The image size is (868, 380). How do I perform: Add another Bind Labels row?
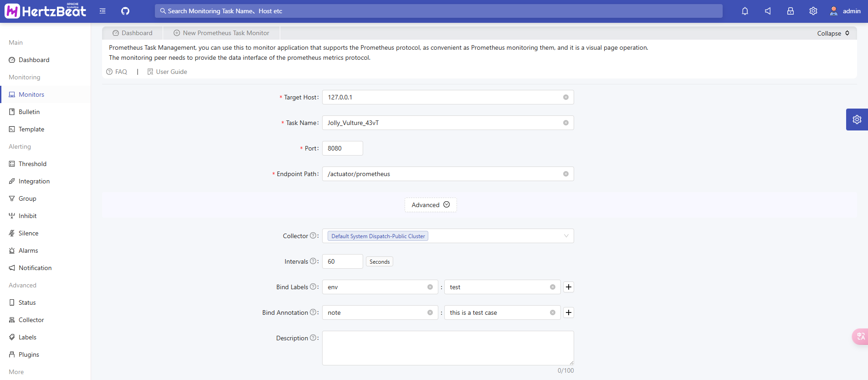click(x=569, y=287)
